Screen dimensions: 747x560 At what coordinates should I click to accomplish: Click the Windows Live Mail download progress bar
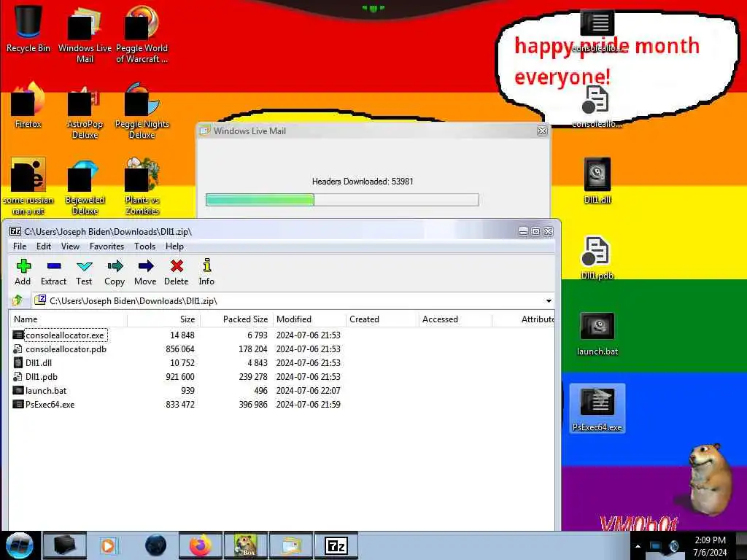[x=342, y=200]
